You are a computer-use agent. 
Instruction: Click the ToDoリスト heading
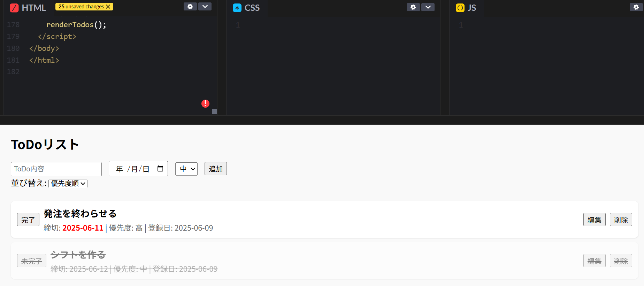pos(45,145)
